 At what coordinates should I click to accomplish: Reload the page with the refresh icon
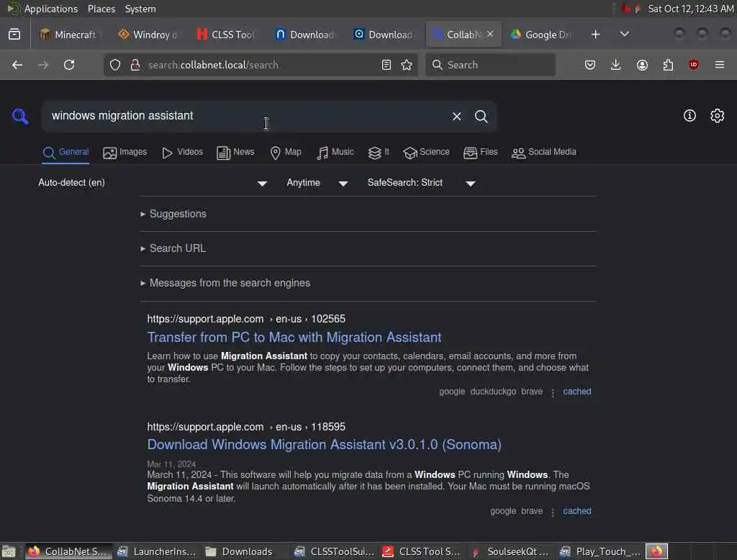tap(69, 65)
